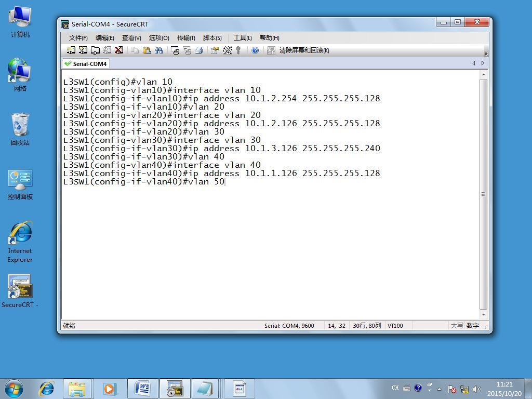This screenshot has width=532, height=399.
Task: Click the SecureCRT title bar icon
Action: [65, 24]
